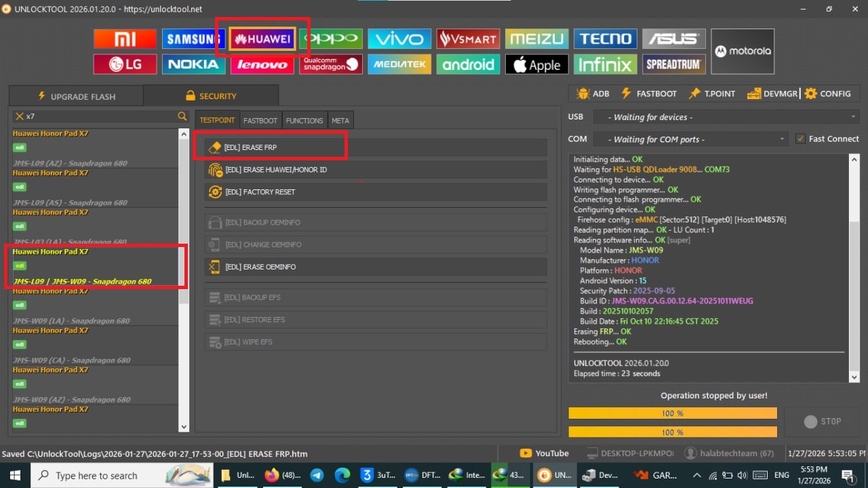868x488 pixels.
Task: Select JMS-L09 / JMS-W09 Honor Pad X7
Action: click(x=94, y=267)
